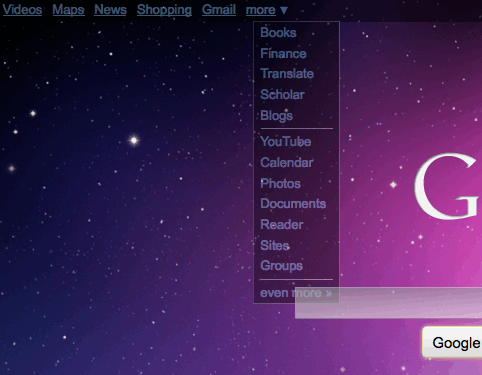This screenshot has width=482, height=375.
Task: Go to YouTube via the dropdown
Action: [286, 142]
